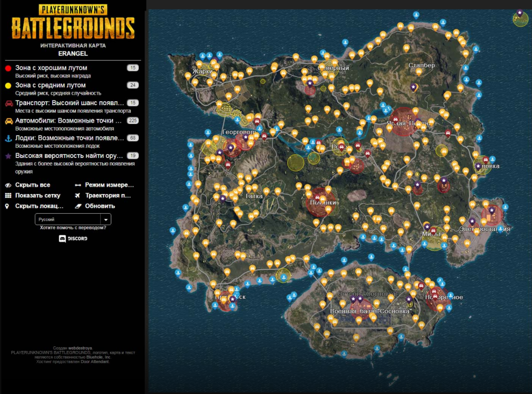Click the yellow car icon in legend

pos(9,121)
